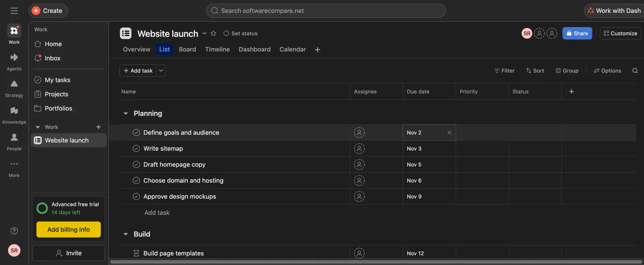Viewport: 644px width, 265px height.
Task: Go to Strategy in the sidebar
Action: coord(14,88)
